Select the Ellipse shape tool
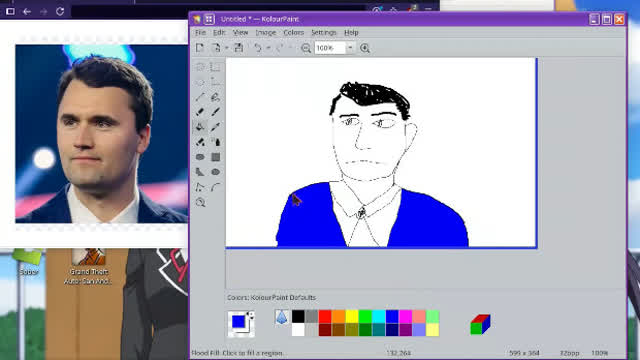 [x=216, y=172]
